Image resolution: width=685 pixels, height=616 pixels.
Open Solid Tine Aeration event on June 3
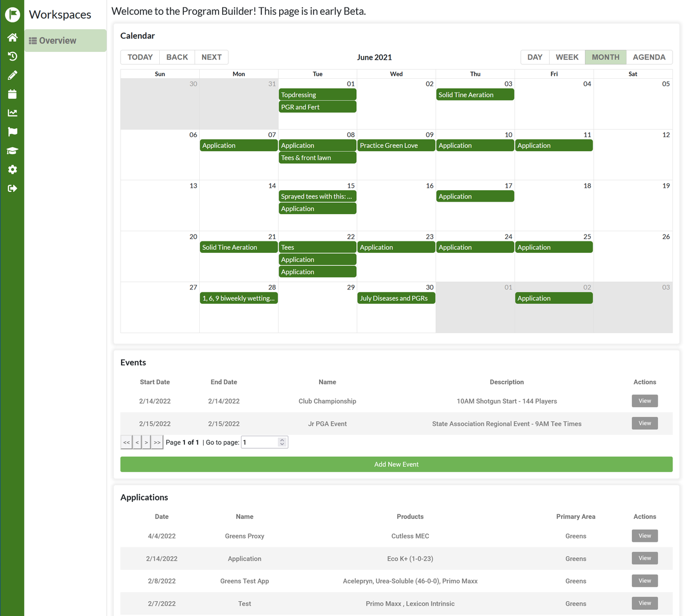[x=475, y=95]
